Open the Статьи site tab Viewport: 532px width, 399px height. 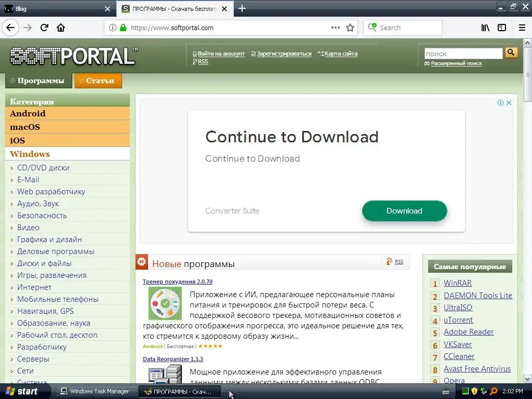98,81
